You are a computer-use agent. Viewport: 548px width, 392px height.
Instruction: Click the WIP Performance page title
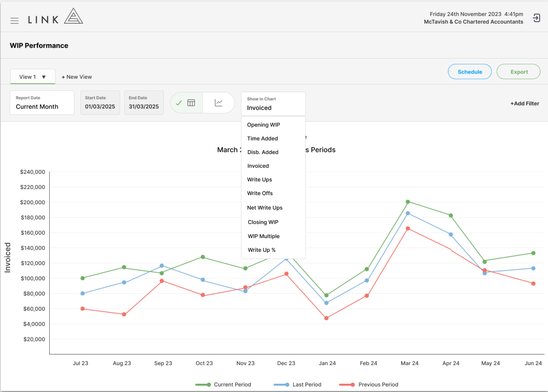(39, 45)
